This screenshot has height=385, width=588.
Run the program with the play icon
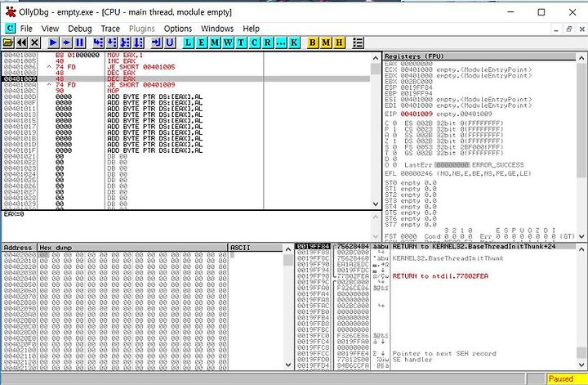53,43
